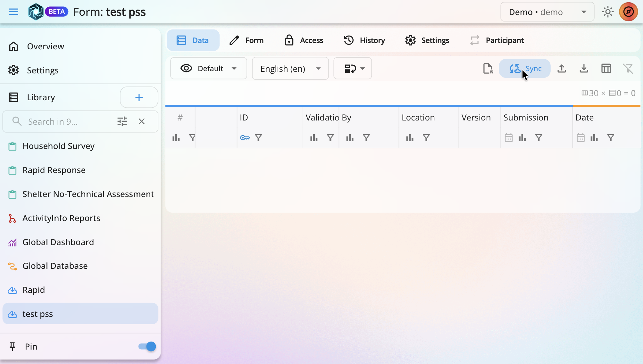Image resolution: width=643 pixels, height=364 pixels.
Task: Click Submission column calendar icon
Action: click(x=508, y=138)
